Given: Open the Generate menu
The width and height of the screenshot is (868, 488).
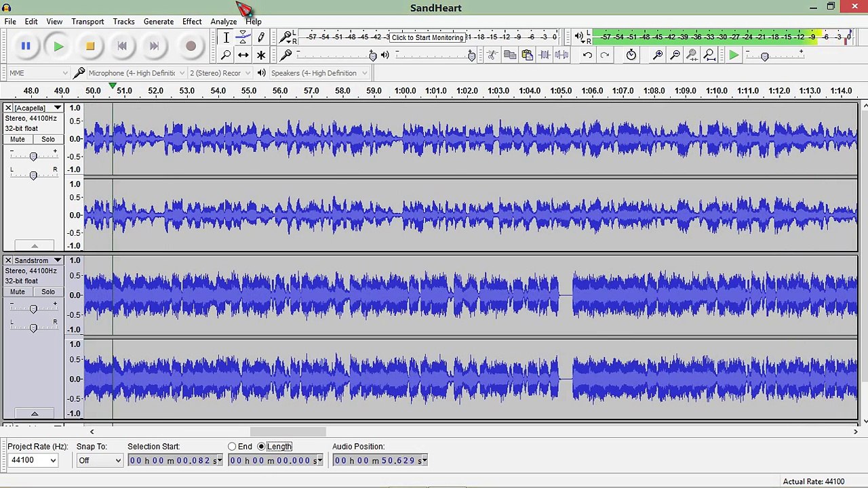Looking at the screenshot, I should point(159,22).
